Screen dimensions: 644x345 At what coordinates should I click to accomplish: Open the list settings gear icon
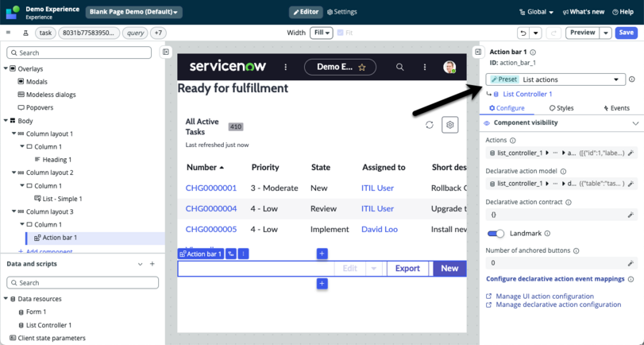tap(450, 125)
